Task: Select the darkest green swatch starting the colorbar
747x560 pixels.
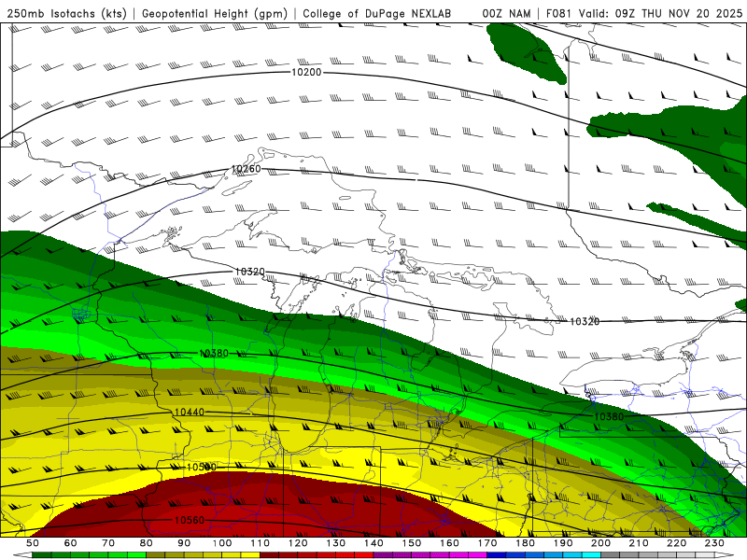Action: pos(42,555)
